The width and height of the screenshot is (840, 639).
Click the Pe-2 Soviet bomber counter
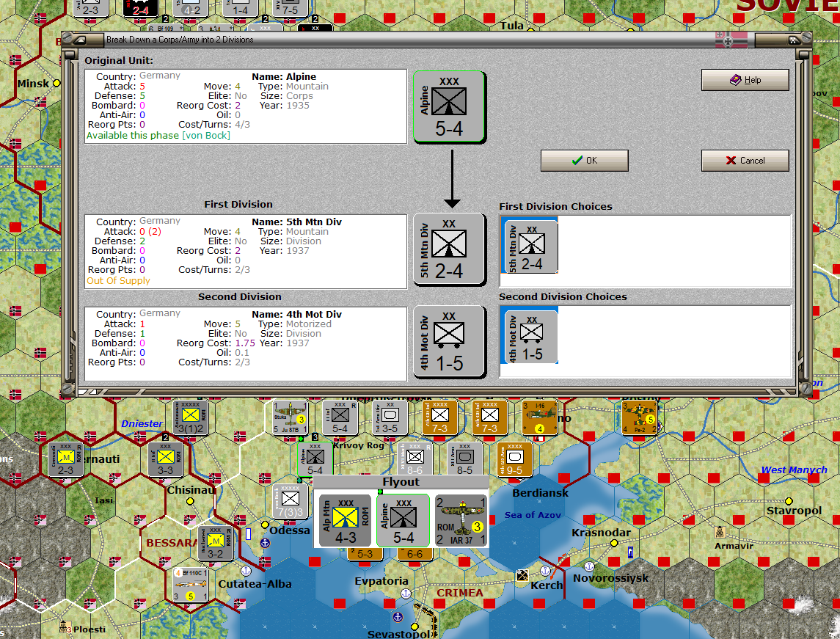[639, 417]
